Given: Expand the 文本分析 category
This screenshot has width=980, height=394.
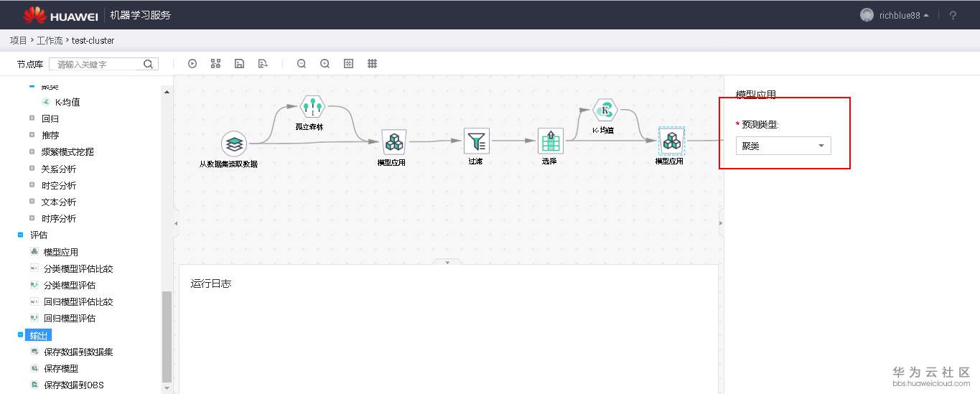Looking at the screenshot, I should [x=32, y=202].
